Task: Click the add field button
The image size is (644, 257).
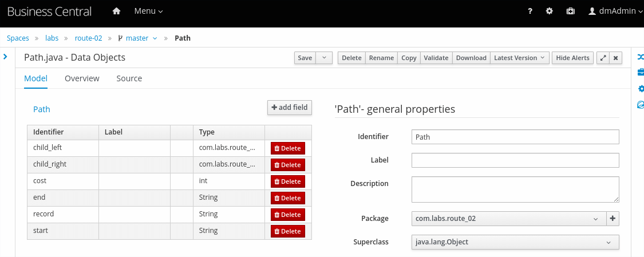Action: coord(289,108)
